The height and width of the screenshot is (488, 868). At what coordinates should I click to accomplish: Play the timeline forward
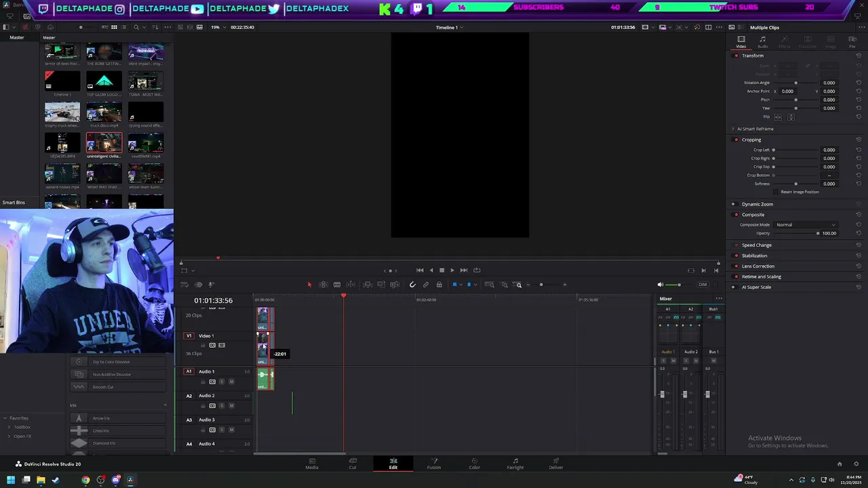pyautogui.click(x=452, y=270)
